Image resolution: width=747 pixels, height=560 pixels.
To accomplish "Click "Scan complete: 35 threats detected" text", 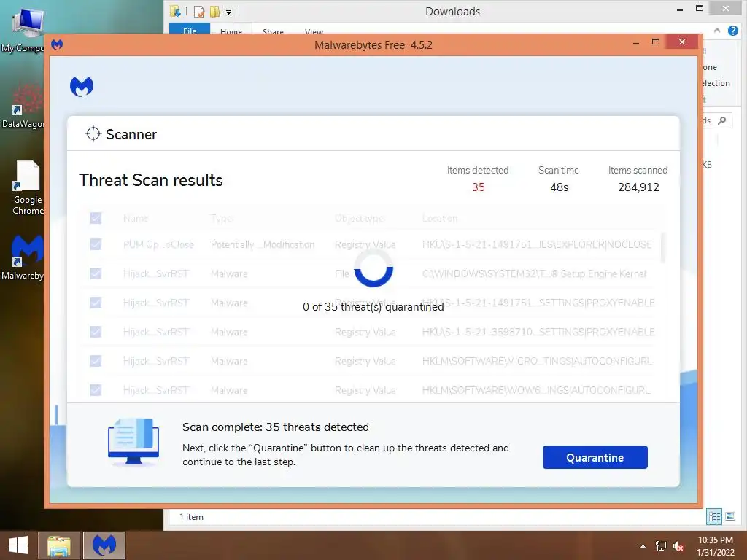I will (275, 427).
